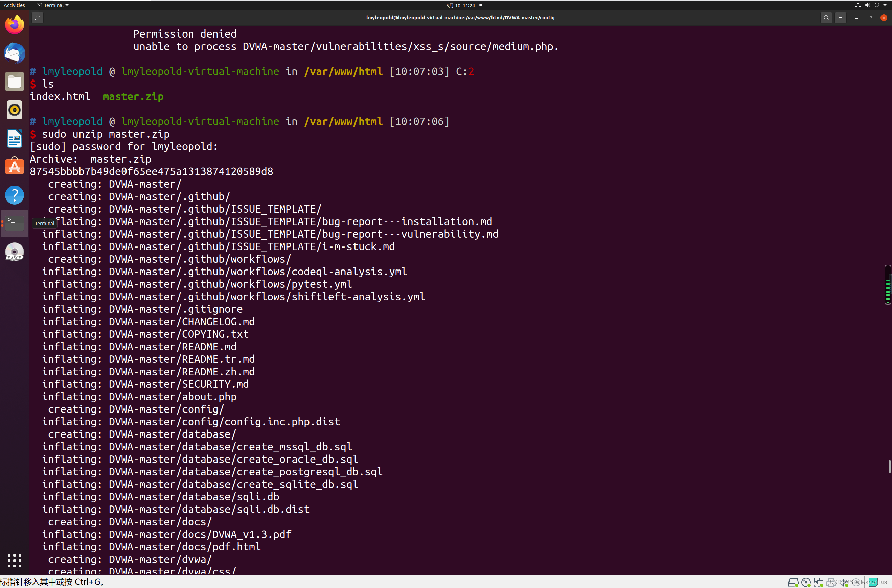Minimize the terminal window
Viewport: 892px width, 588px height.
tap(857, 18)
